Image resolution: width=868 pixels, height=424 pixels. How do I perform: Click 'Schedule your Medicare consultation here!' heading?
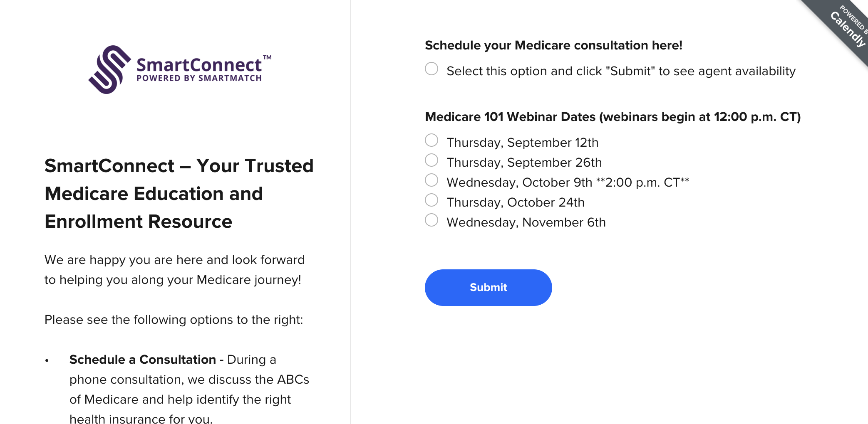[x=553, y=45]
